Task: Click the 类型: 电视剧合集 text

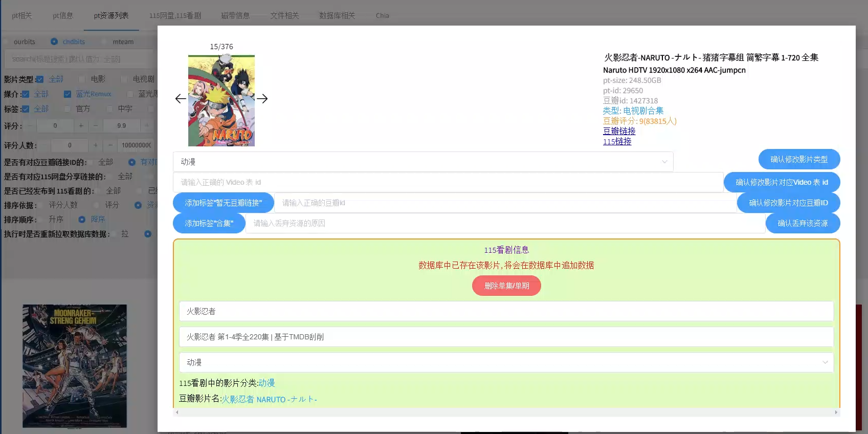Action: click(x=633, y=111)
